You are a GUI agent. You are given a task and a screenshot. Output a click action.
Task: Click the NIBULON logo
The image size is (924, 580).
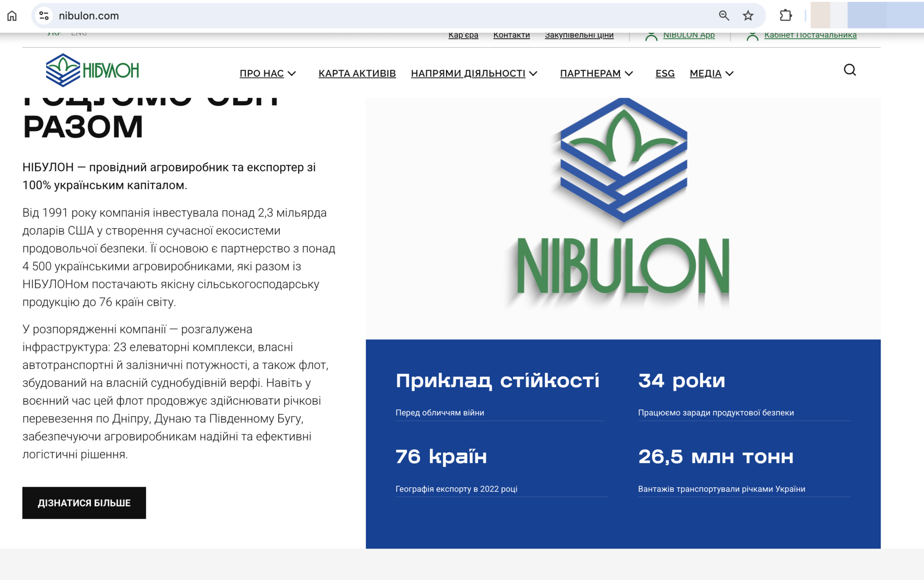(x=92, y=70)
